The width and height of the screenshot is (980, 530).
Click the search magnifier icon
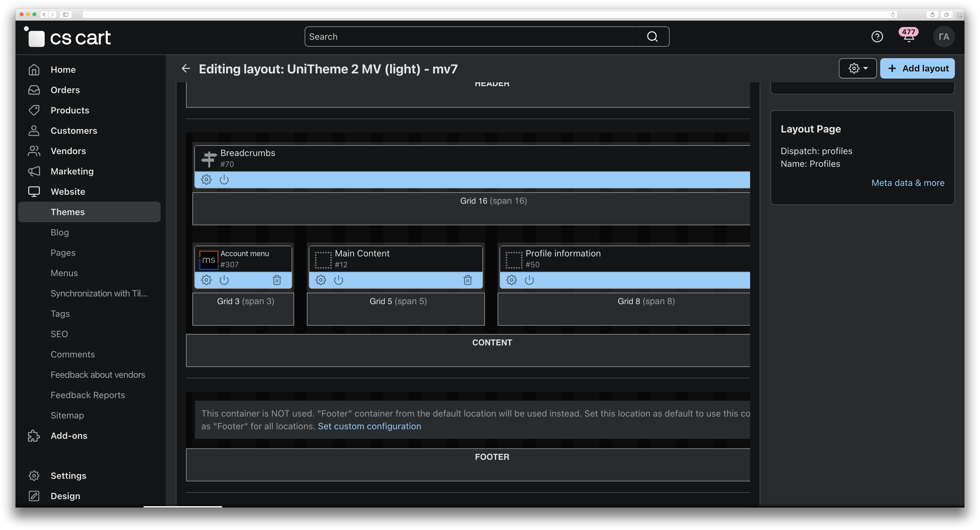(x=652, y=37)
